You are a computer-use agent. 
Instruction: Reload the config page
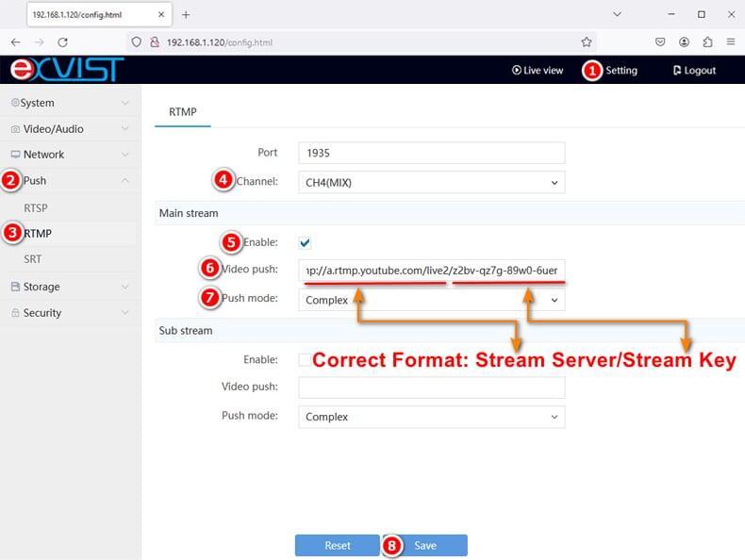62,42
